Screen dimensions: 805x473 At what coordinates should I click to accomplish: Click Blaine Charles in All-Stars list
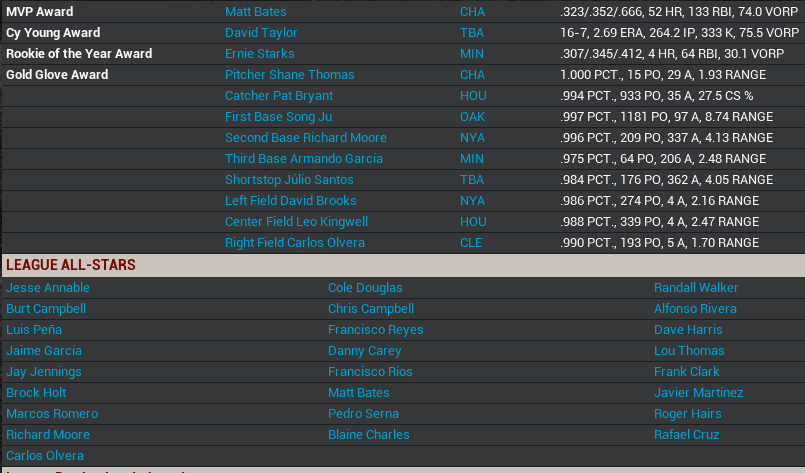pyautogui.click(x=368, y=435)
